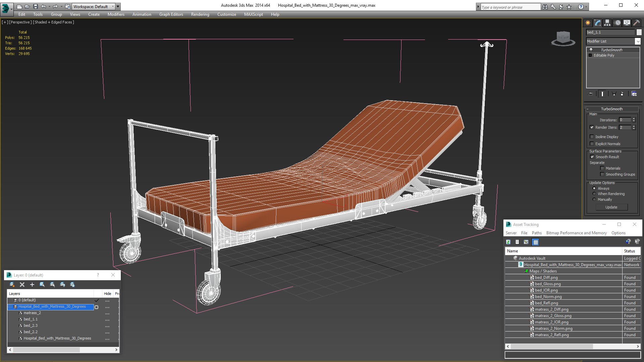Toggle the Render Iters checkbox
The image size is (644, 362).
(592, 127)
